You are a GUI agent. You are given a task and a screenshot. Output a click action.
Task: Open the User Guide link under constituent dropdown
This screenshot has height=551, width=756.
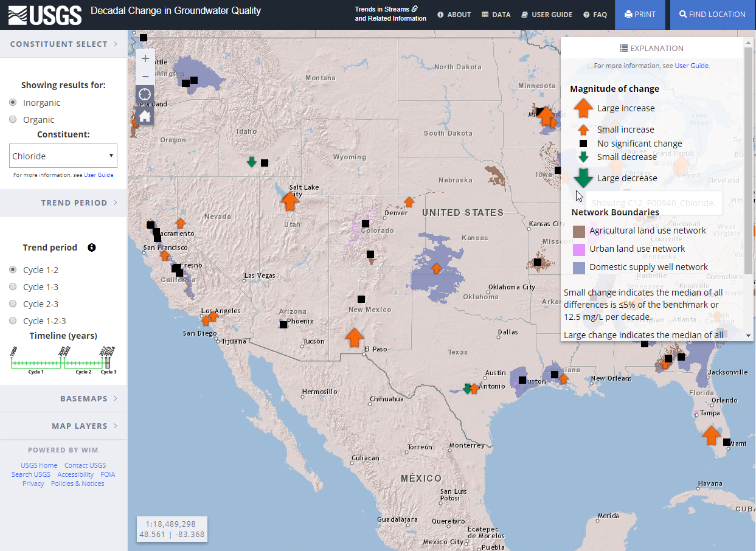coord(99,175)
